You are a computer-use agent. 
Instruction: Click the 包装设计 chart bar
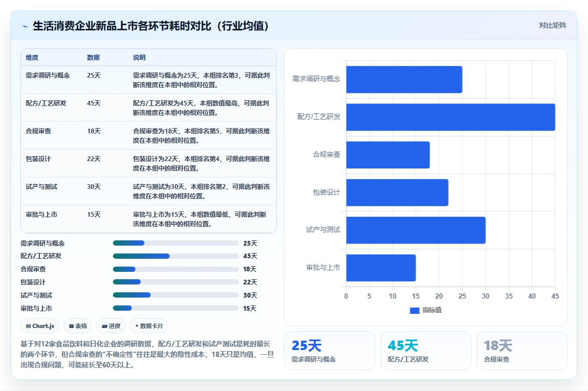397,192
